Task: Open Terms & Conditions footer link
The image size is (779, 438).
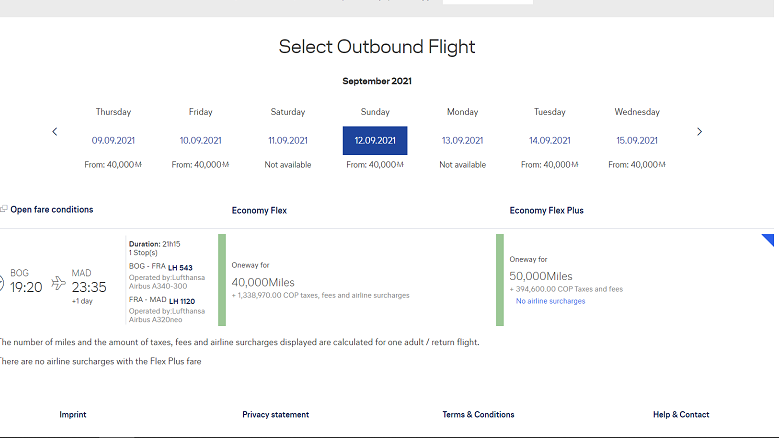Action: [478, 414]
